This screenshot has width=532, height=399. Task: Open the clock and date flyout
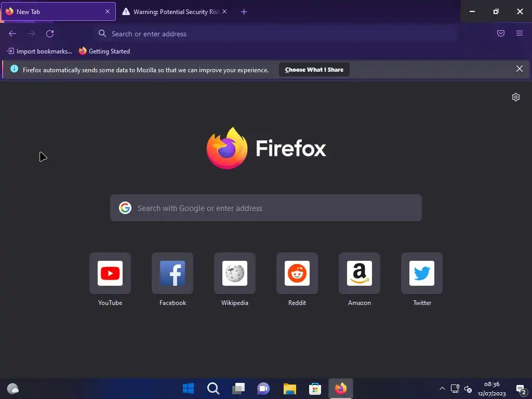pos(491,389)
